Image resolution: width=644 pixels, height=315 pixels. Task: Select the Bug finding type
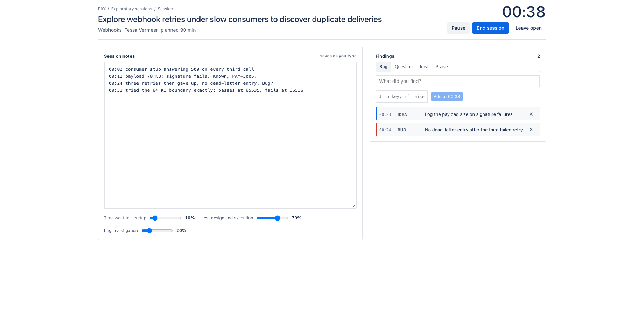383,67
